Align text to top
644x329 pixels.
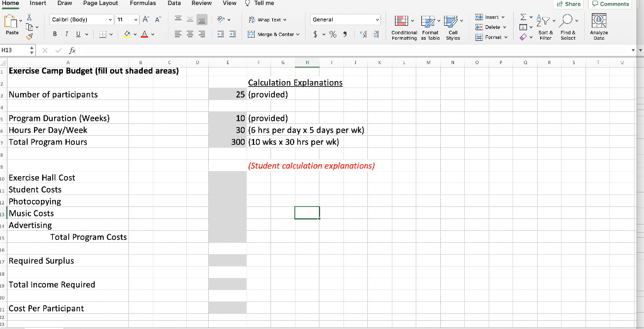178,20
